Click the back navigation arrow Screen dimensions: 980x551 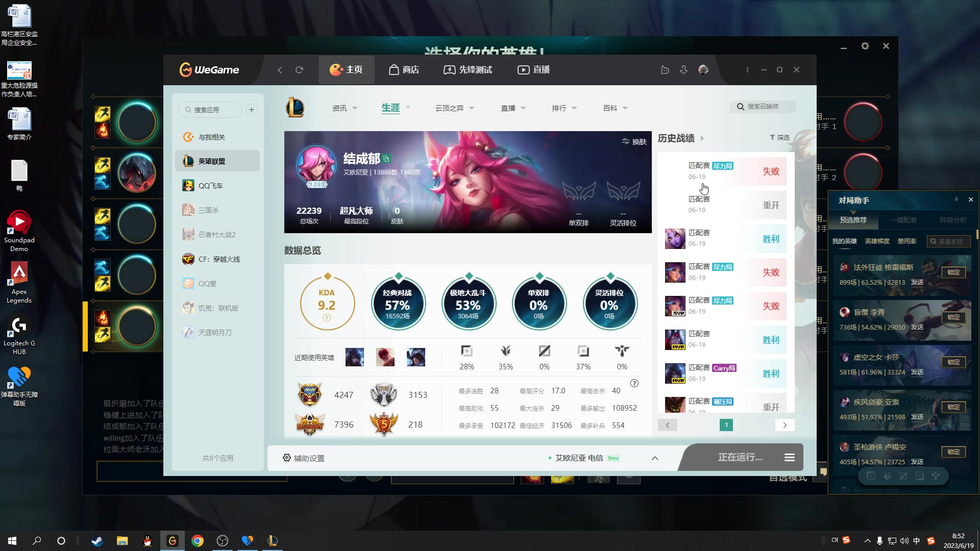tap(280, 70)
